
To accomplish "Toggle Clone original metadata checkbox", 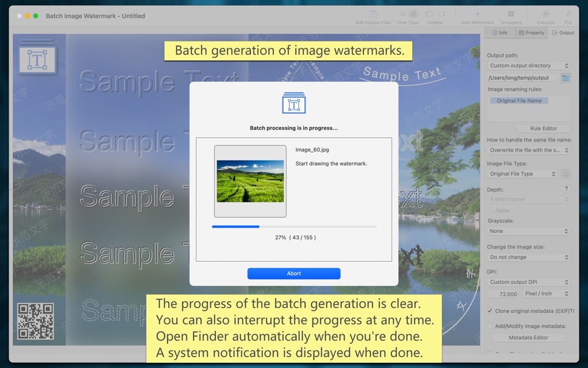I will pos(490,310).
